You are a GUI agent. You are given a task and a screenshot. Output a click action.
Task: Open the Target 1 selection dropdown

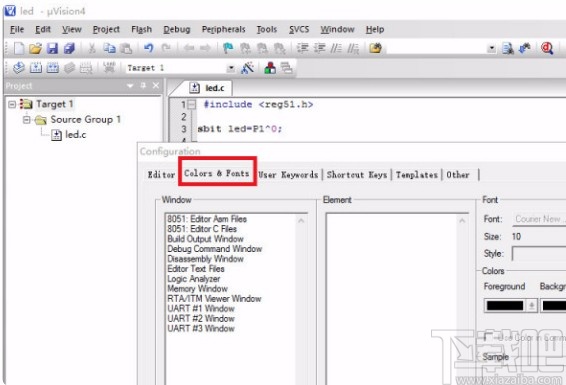pos(231,68)
